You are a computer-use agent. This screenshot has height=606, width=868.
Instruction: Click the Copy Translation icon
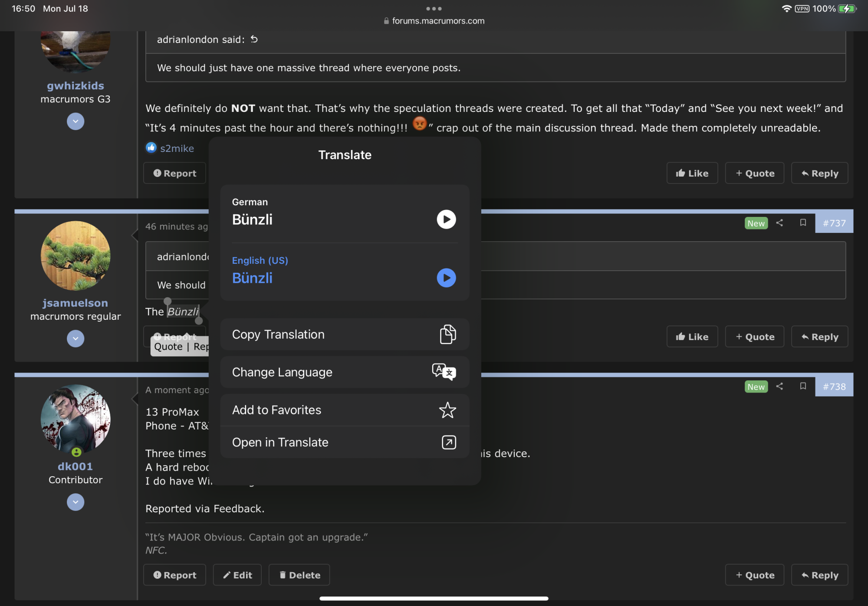[448, 334]
